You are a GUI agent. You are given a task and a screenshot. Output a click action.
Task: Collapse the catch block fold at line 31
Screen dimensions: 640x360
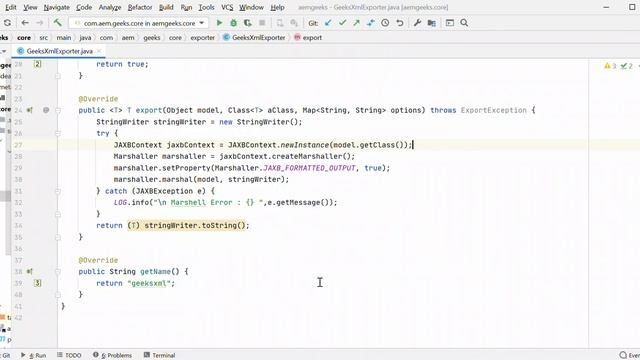tap(58, 191)
